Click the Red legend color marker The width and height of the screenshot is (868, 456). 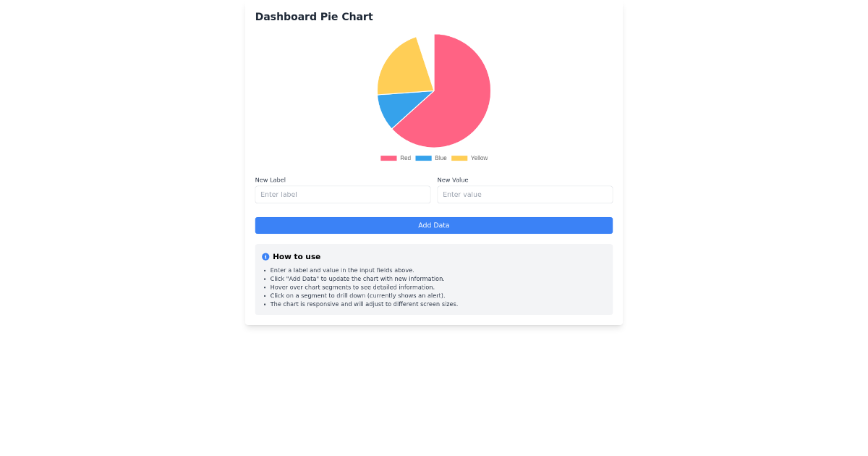(x=388, y=158)
